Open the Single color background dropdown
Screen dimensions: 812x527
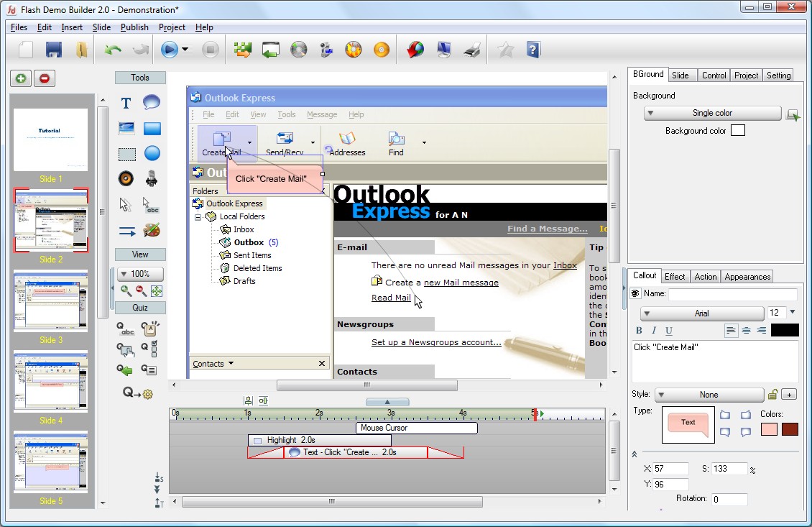(712, 113)
